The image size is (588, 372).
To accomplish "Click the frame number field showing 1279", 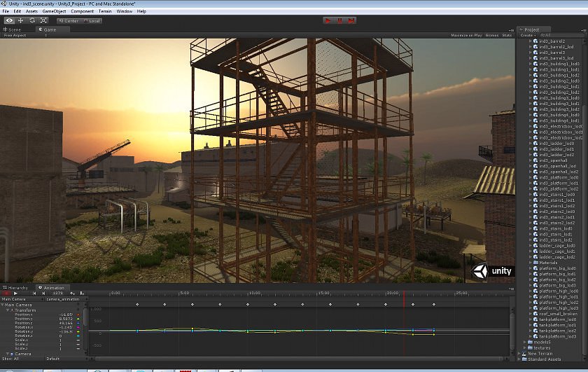I will pos(57,293).
